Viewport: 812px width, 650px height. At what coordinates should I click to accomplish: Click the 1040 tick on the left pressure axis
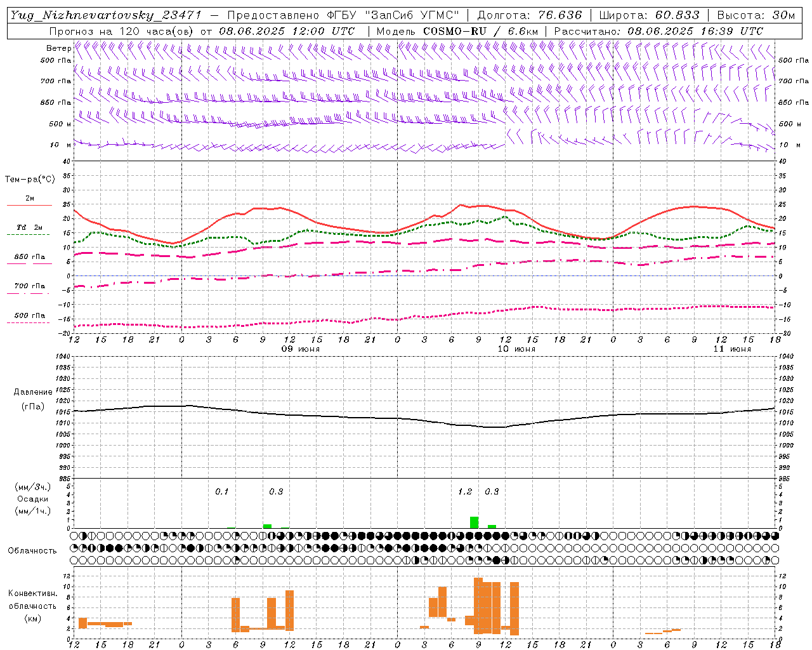click(62, 356)
